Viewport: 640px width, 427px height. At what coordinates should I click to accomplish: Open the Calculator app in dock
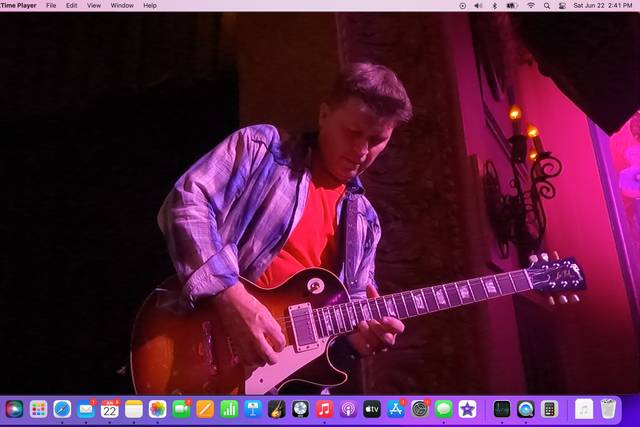click(549, 409)
